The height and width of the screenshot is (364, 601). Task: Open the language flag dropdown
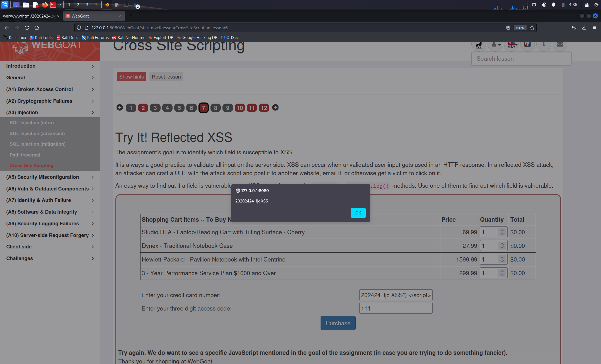512,45
